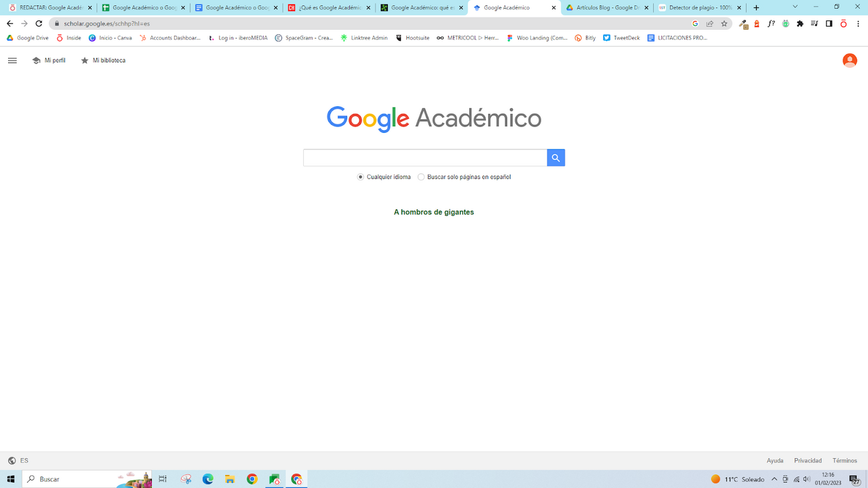Screen dimensions: 868x488
Task: Open the green robot extension
Action: click(786, 24)
